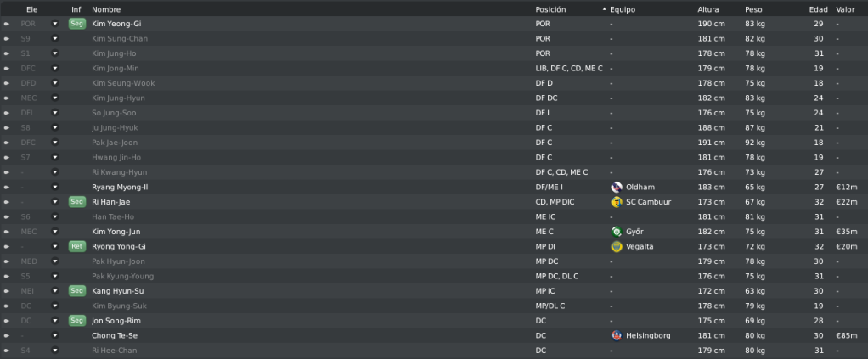Screen dimensions: 868x359
Task: Click the Ret status badge for Ryong Yong-Gi
Action: click(77, 247)
